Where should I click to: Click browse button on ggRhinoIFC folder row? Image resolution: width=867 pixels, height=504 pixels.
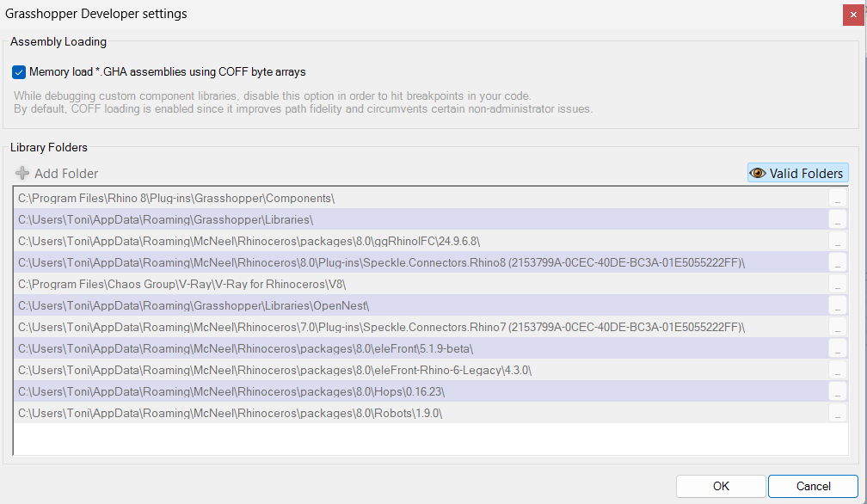[x=838, y=241]
